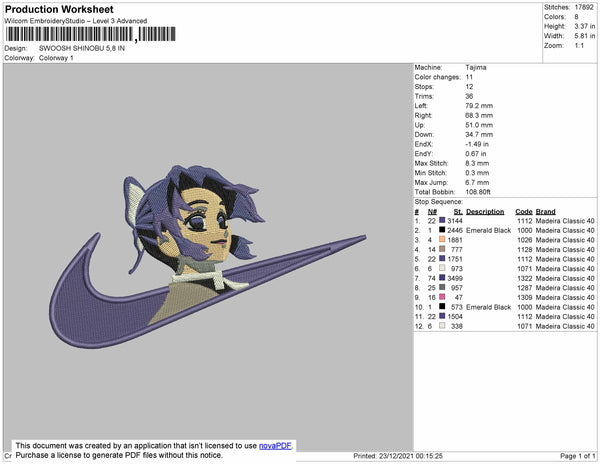Viewport: 600px width, 464px height.
Task: Select the purple swatch in stop row 5
Action: pos(442,259)
